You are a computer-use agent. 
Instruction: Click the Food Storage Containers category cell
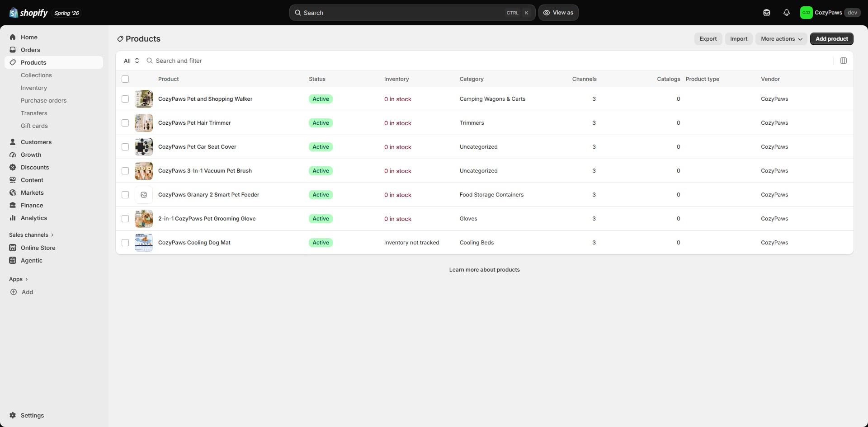tap(491, 195)
